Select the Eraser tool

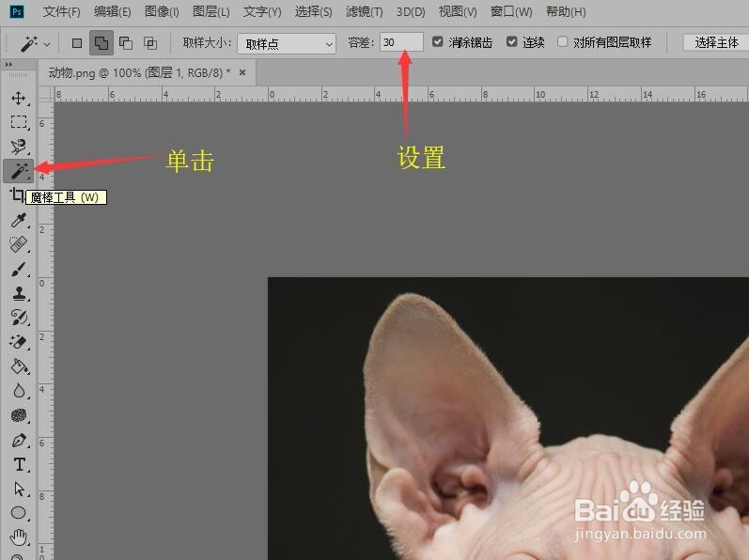(19, 342)
